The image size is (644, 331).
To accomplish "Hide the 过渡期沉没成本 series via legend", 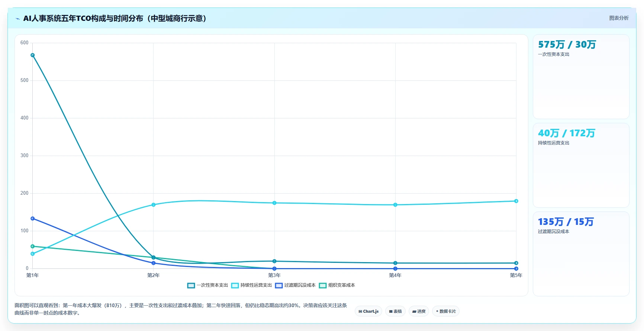I will coord(295,285).
